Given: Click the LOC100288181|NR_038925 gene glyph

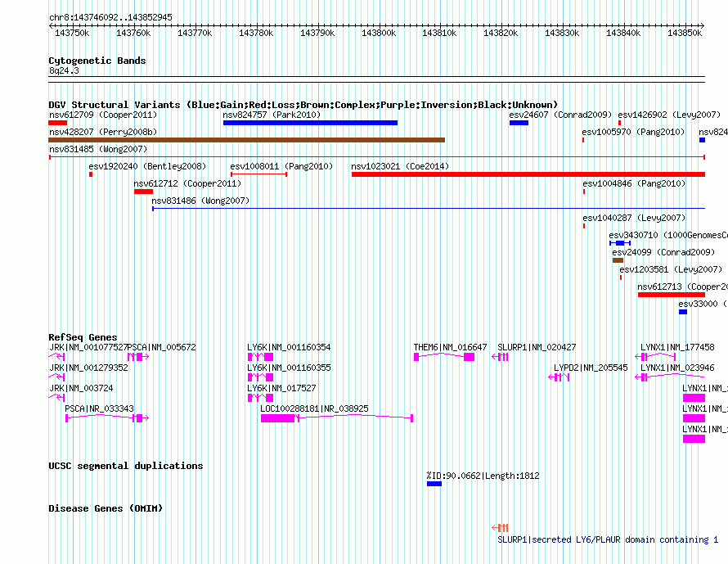Looking at the screenshot, I should pos(337,418).
